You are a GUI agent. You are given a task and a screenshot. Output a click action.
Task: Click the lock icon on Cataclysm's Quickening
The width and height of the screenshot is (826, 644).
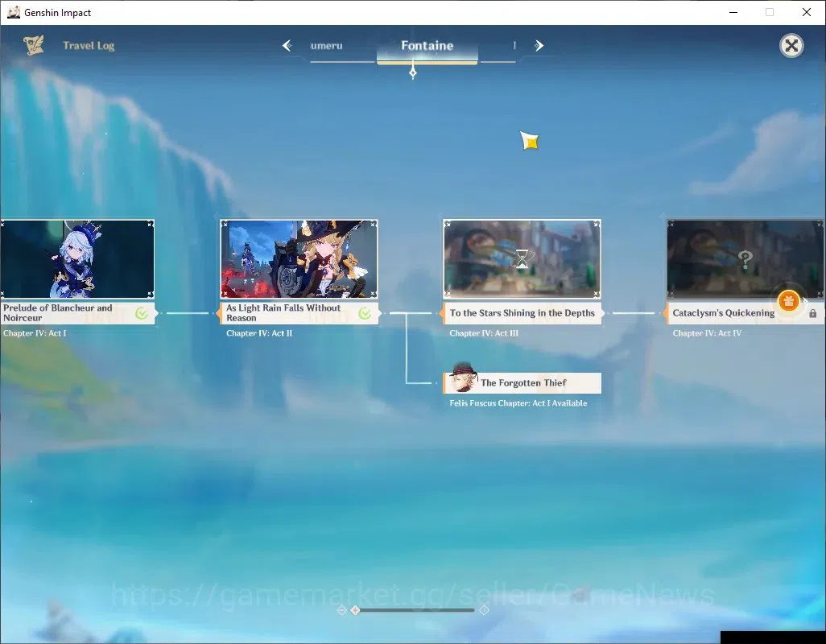(813, 313)
